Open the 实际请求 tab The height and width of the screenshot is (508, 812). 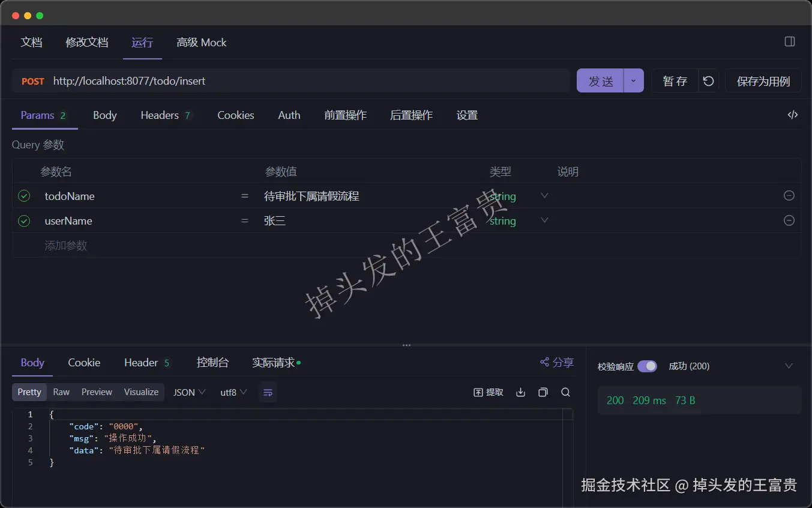coord(276,363)
